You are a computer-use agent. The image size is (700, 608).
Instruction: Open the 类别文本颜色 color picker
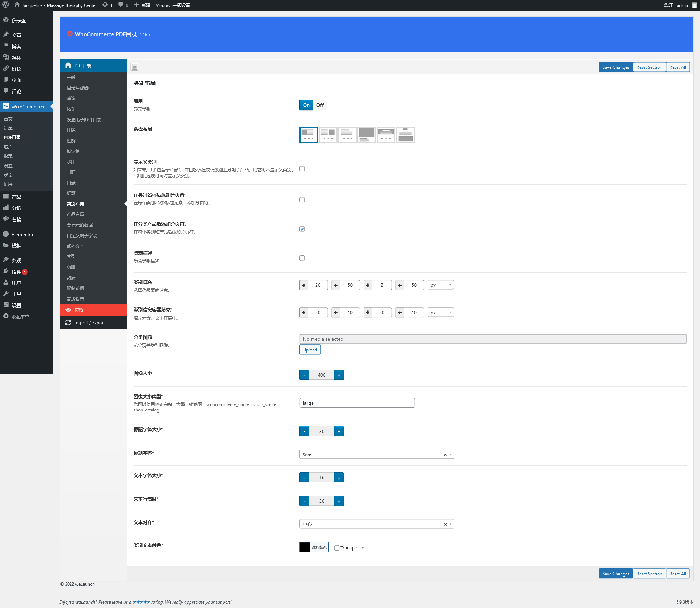tap(314, 548)
